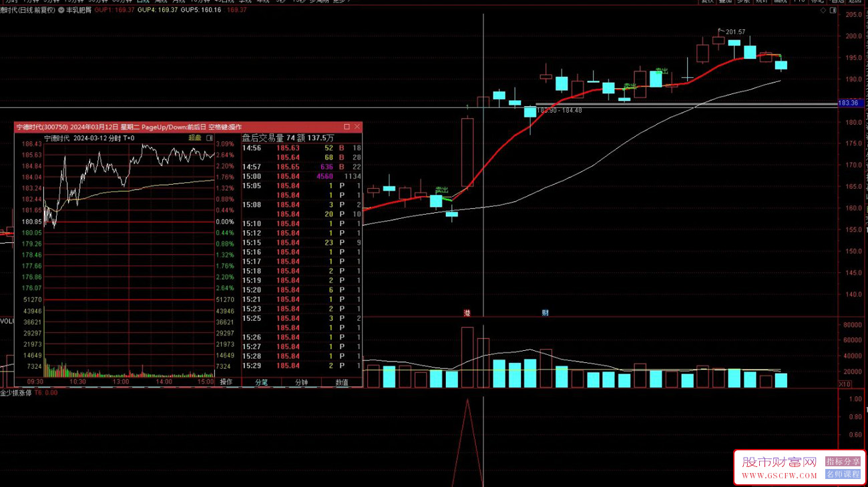Viewport: 868px width, 487px height.
Task: Switch to the 分钟 tab
Action: 301,383
